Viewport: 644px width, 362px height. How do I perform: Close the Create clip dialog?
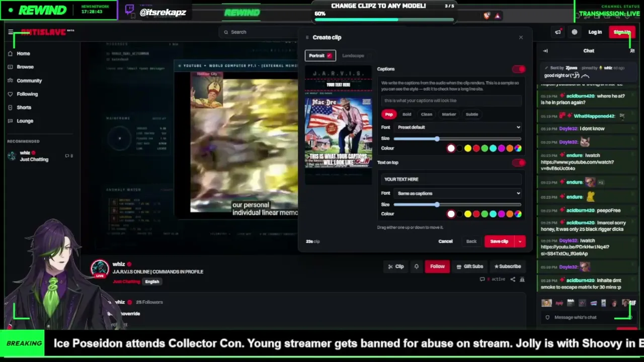pos(521,37)
